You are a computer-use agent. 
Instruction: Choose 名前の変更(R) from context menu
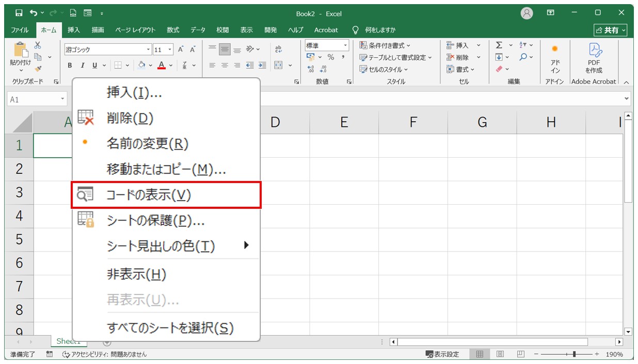pyautogui.click(x=166, y=143)
